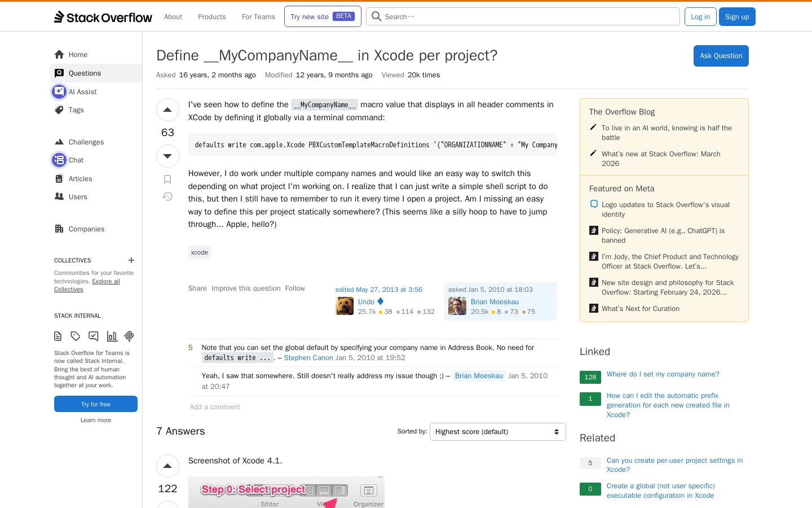Click Improve this question
The image size is (812, 508).
(x=246, y=288)
